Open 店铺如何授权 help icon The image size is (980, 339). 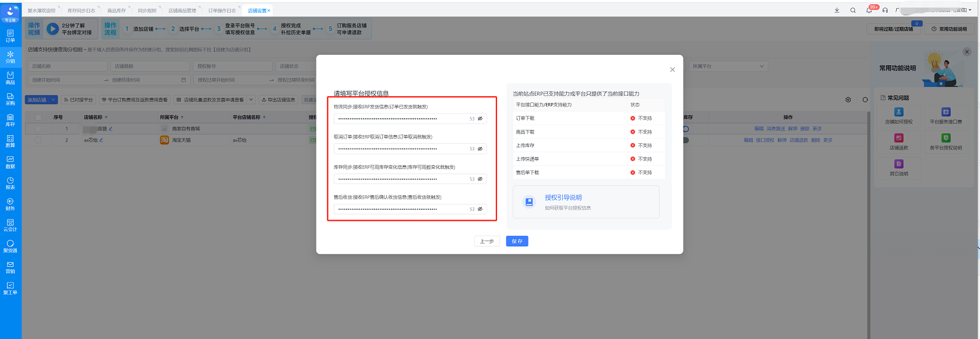[x=898, y=115]
